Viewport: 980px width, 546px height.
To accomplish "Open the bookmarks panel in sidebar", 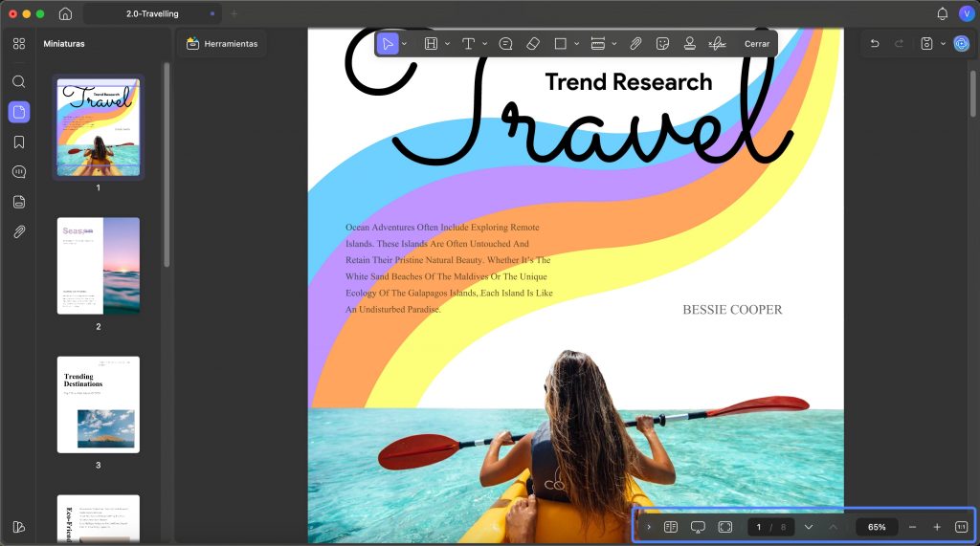I will coord(19,142).
